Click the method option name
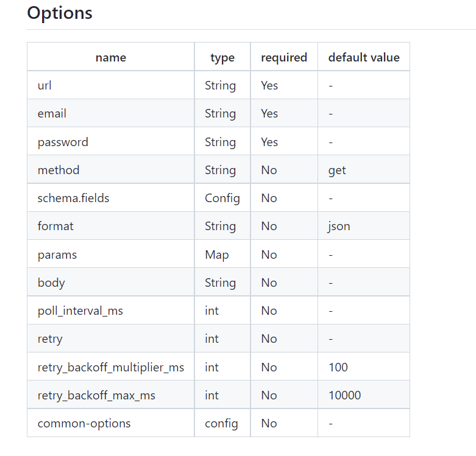This screenshot has height=456, width=476. click(59, 170)
